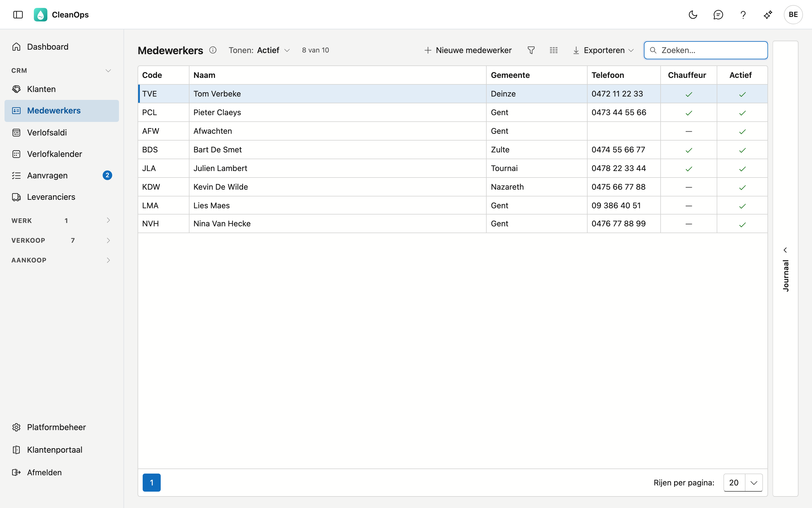
Task: Click the info icon beside Medewerkers title
Action: pos(213,50)
